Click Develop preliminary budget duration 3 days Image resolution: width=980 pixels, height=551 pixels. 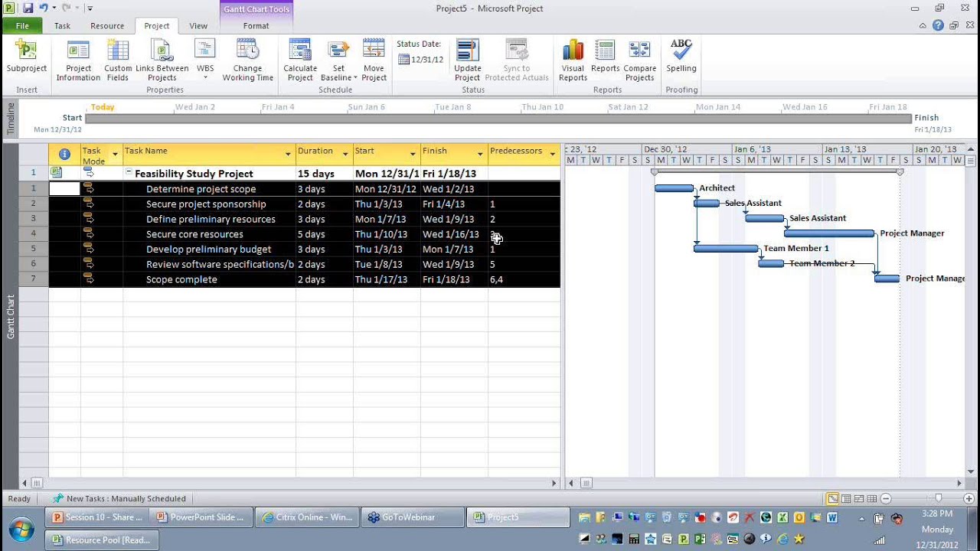[x=325, y=249]
